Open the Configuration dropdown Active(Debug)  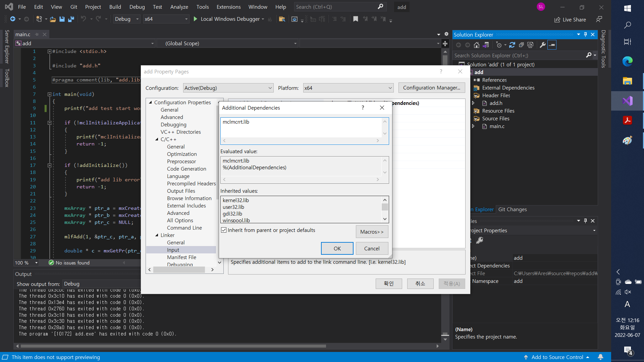click(228, 88)
